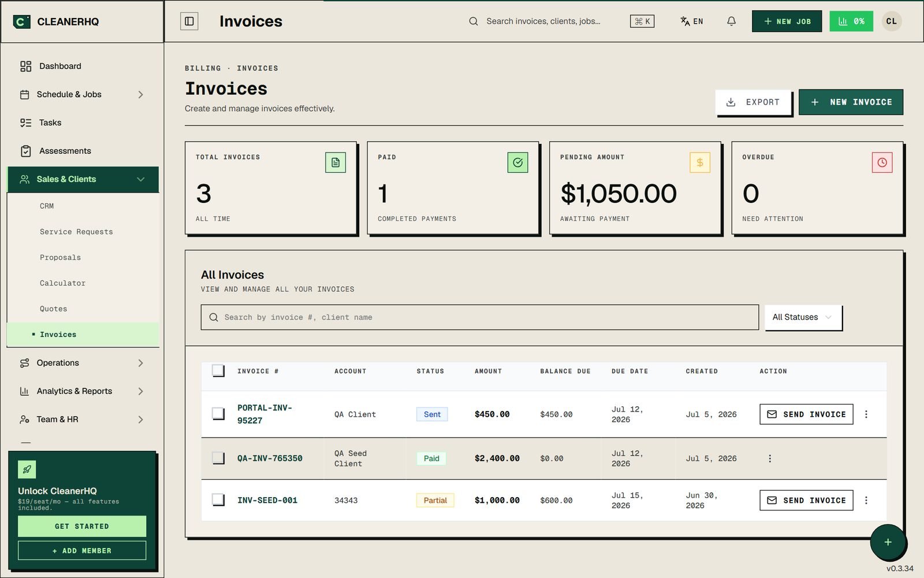Image resolution: width=924 pixels, height=578 pixels.
Task: Click the 0% progress chart button
Action: pos(851,21)
